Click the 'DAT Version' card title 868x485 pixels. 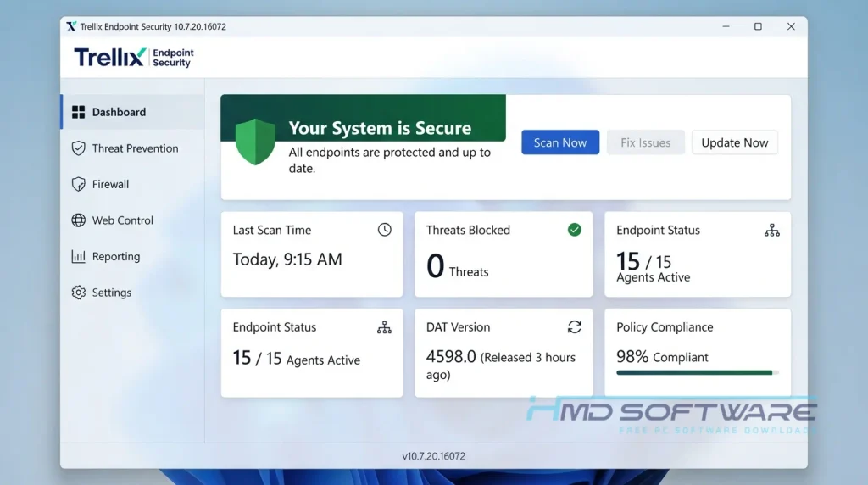tap(458, 327)
